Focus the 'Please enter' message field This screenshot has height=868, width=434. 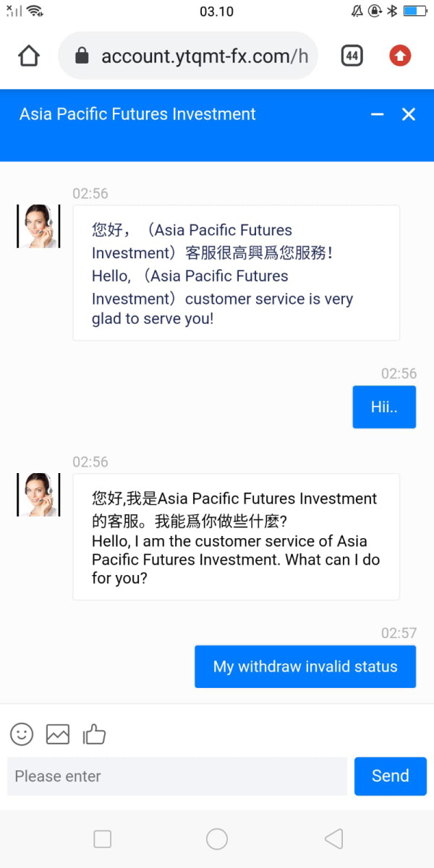(x=177, y=776)
